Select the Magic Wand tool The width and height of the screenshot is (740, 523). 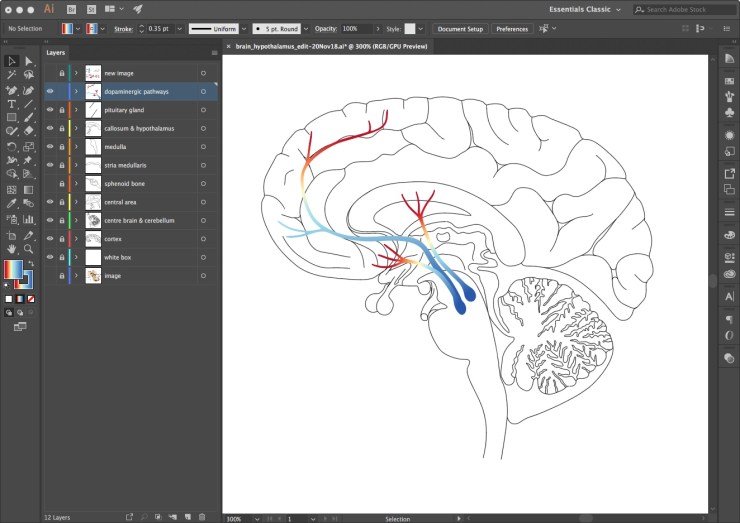[12, 75]
